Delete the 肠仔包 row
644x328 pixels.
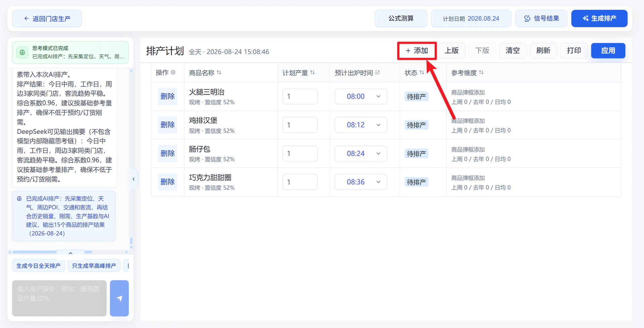[167, 154]
